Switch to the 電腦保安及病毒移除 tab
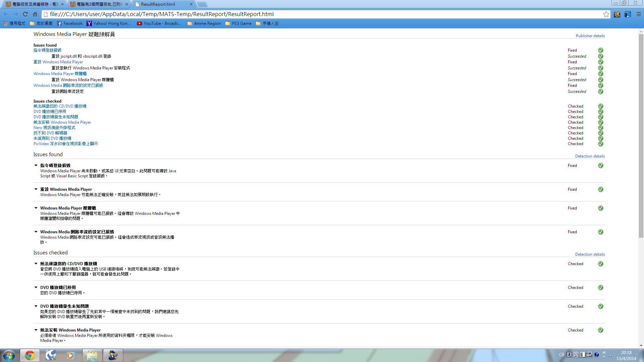 pyautogui.click(x=34, y=4)
